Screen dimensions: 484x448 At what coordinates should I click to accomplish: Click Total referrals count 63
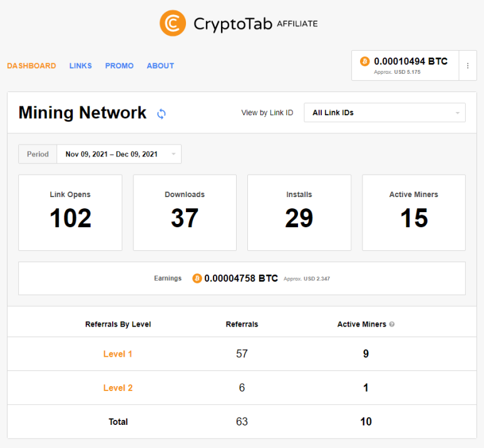(x=242, y=422)
